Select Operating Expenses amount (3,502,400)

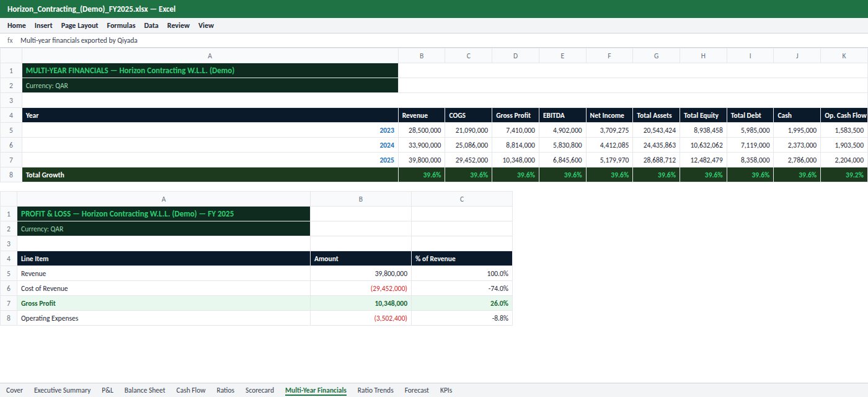pyautogui.click(x=361, y=318)
